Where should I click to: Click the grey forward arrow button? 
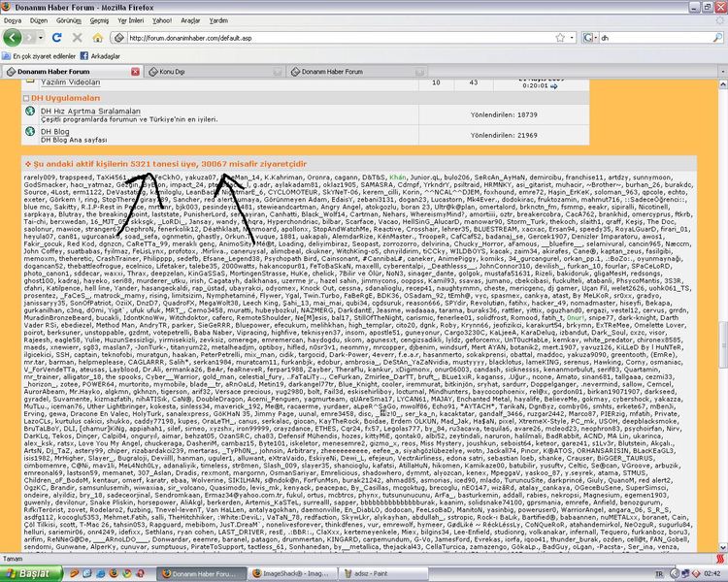point(29,38)
